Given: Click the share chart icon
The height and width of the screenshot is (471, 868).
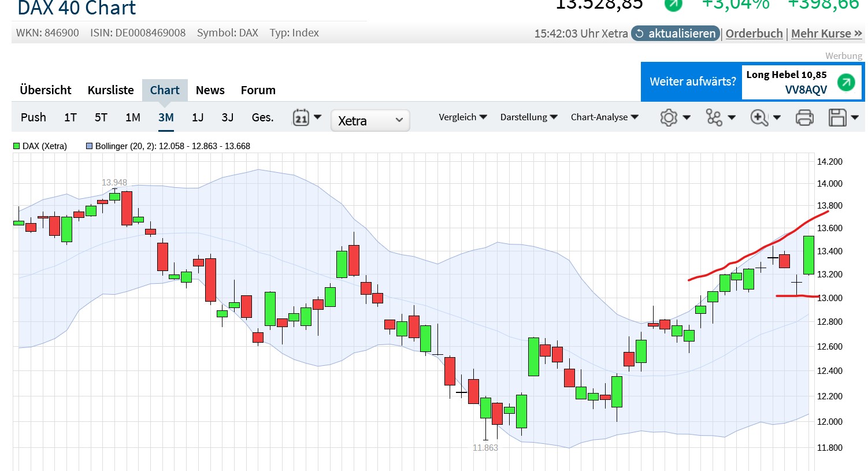Looking at the screenshot, I should [714, 117].
